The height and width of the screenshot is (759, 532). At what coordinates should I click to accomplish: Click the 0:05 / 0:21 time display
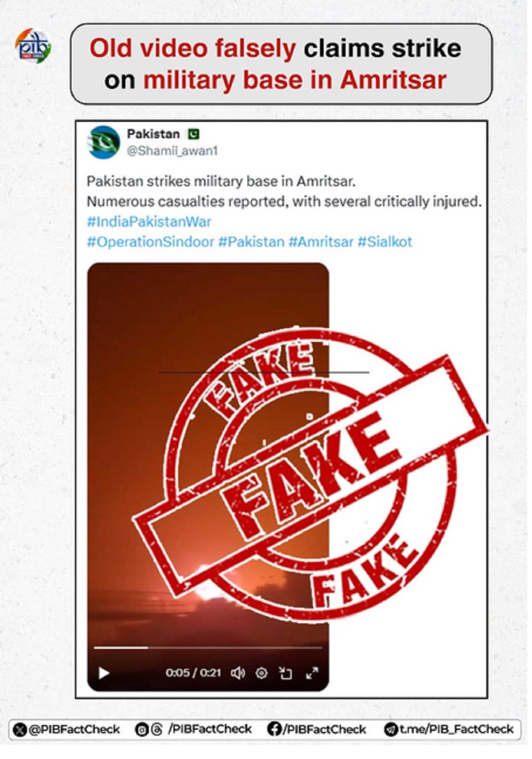(193, 673)
